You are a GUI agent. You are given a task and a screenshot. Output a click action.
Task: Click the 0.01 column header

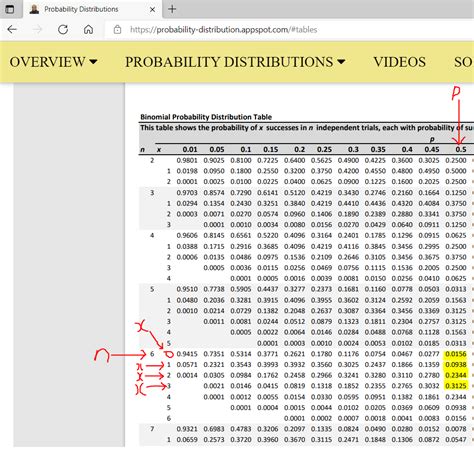pos(190,149)
